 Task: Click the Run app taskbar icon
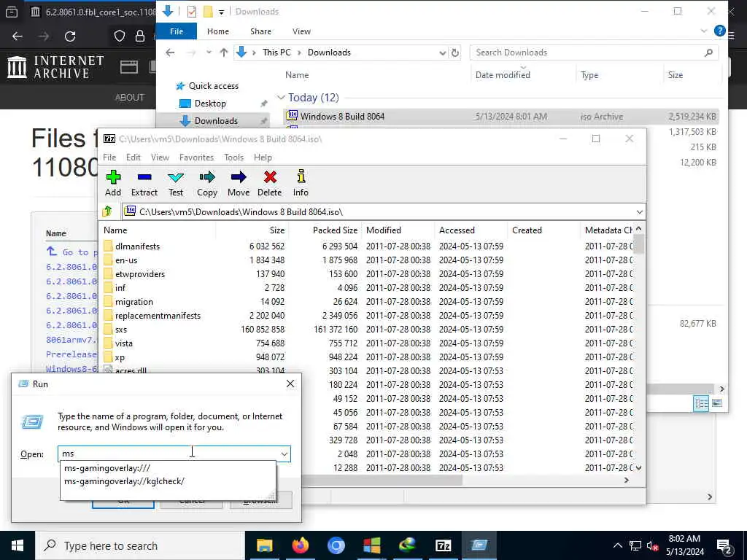click(x=479, y=545)
